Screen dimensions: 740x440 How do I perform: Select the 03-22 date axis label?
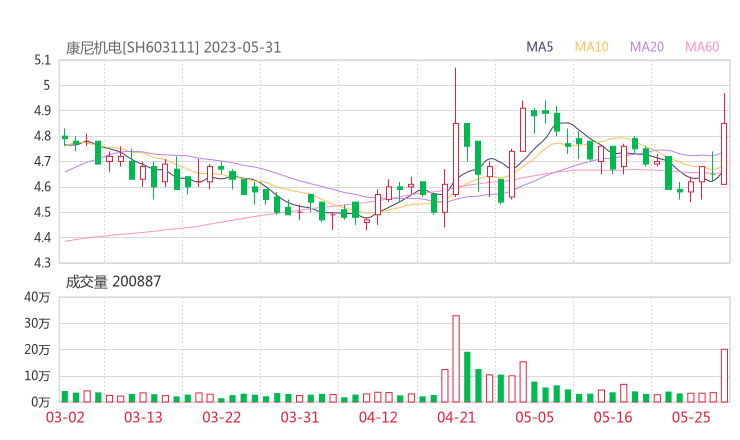pos(222,416)
